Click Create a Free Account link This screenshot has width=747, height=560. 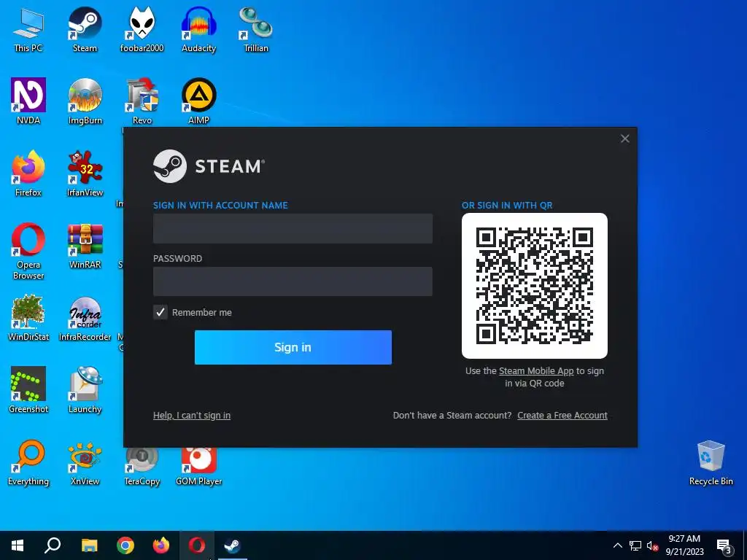(x=562, y=415)
